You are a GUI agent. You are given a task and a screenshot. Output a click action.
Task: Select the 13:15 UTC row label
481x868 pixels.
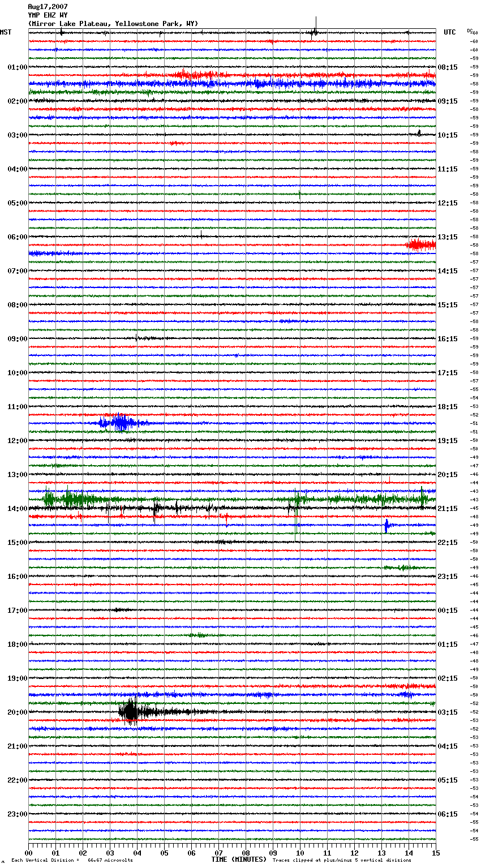448,237
